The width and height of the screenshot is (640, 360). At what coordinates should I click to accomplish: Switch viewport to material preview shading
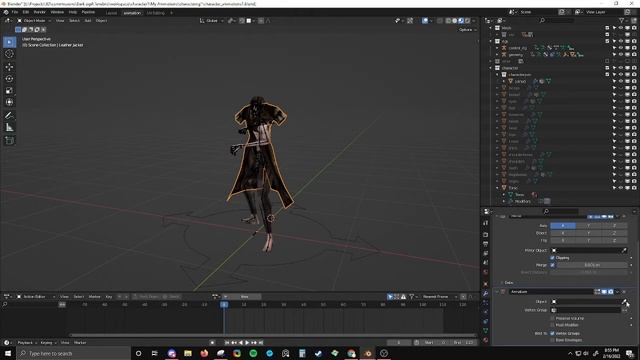click(461, 20)
